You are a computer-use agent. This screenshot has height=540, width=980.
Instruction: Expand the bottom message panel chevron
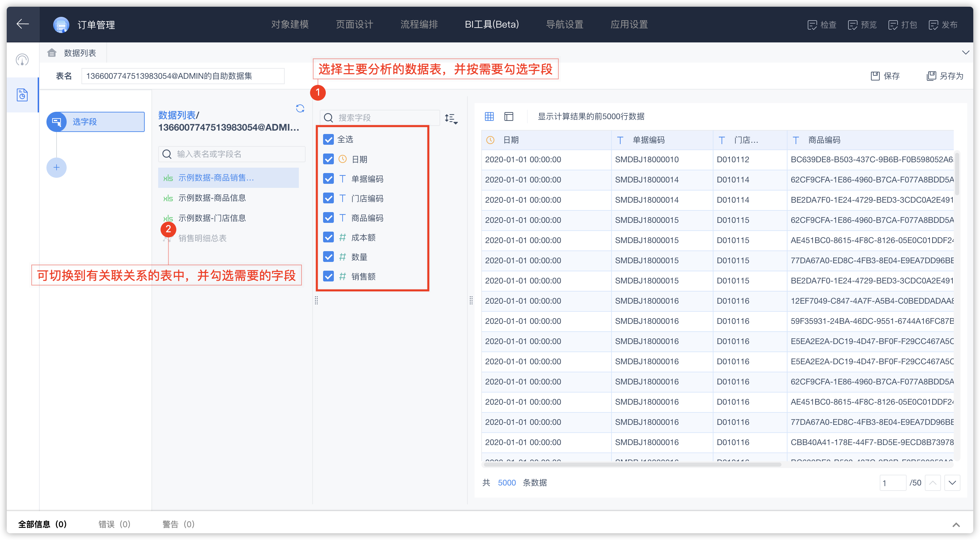956,525
